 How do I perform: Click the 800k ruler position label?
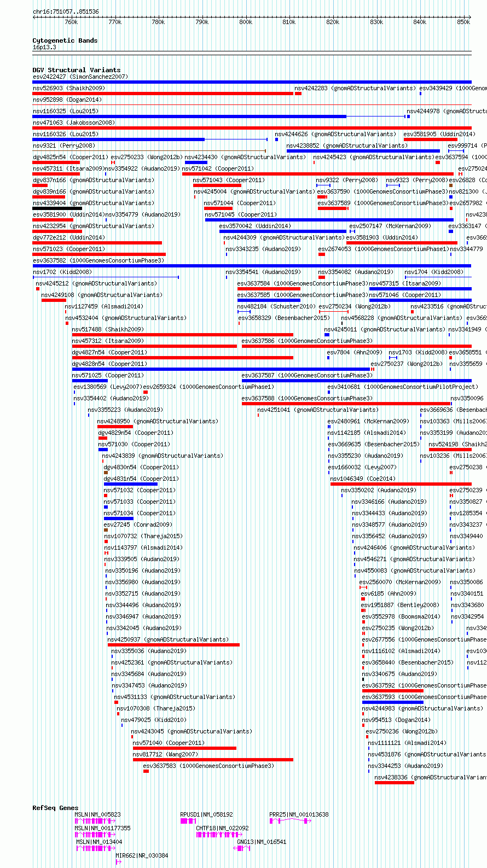point(246,22)
